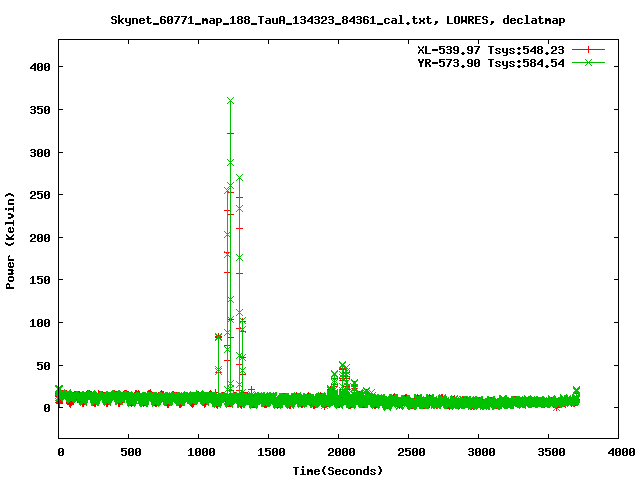
Task: Click the 3500 x-axis tick label
Action: pos(551,452)
